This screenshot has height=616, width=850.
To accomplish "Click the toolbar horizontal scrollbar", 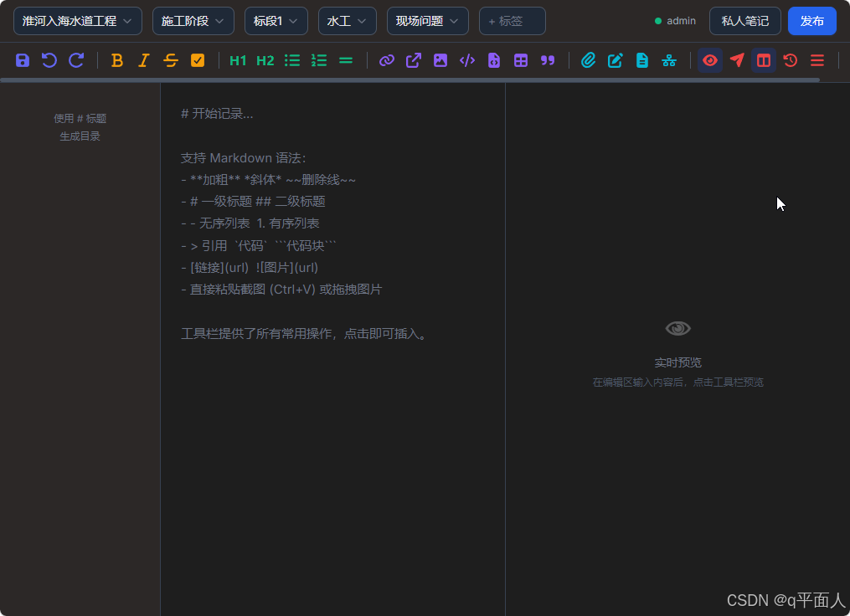I will (410, 80).
